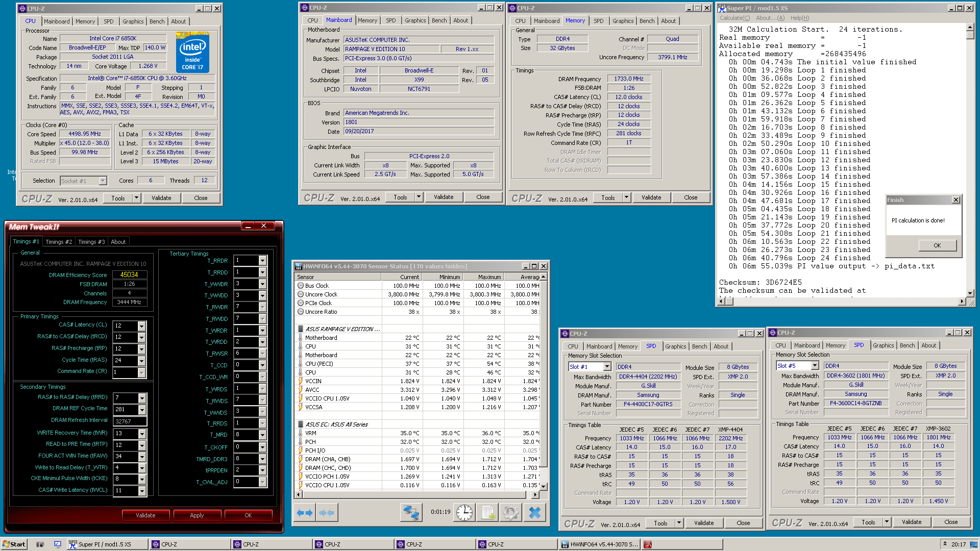
Task: Switch to Timings #3 tab in MemTweakIt
Action: (x=91, y=242)
